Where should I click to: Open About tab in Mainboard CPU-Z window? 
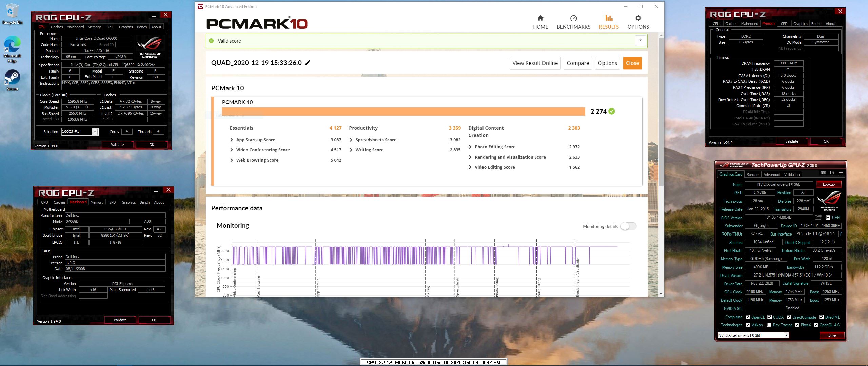[159, 202]
